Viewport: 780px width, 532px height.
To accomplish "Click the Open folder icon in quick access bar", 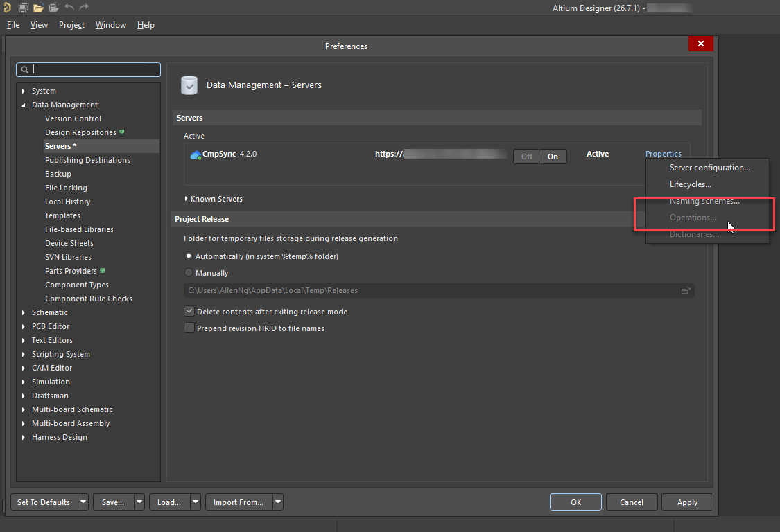I will click(x=38, y=7).
